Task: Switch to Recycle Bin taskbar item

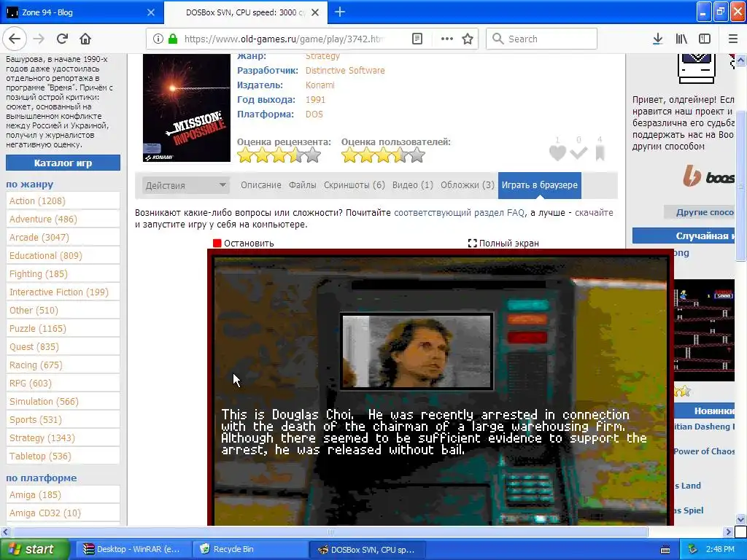Action: [251, 550]
